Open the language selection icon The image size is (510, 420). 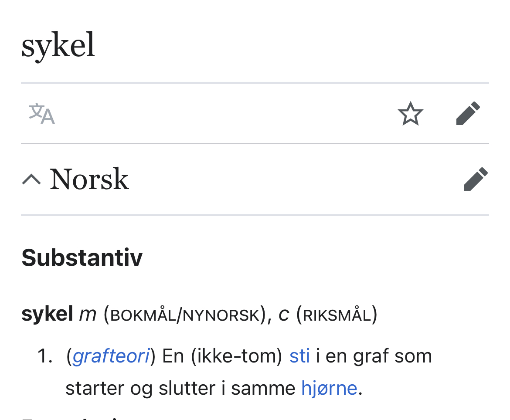(41, 113)
